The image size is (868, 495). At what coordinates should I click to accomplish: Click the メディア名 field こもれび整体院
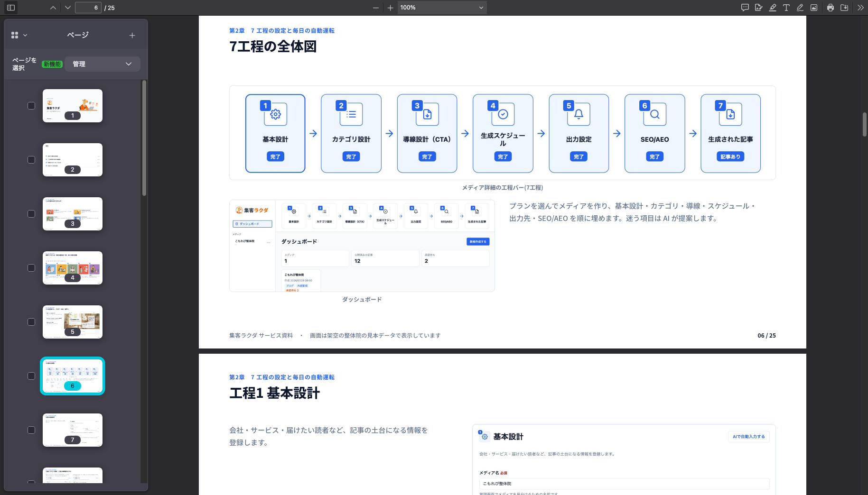(624, 484)
